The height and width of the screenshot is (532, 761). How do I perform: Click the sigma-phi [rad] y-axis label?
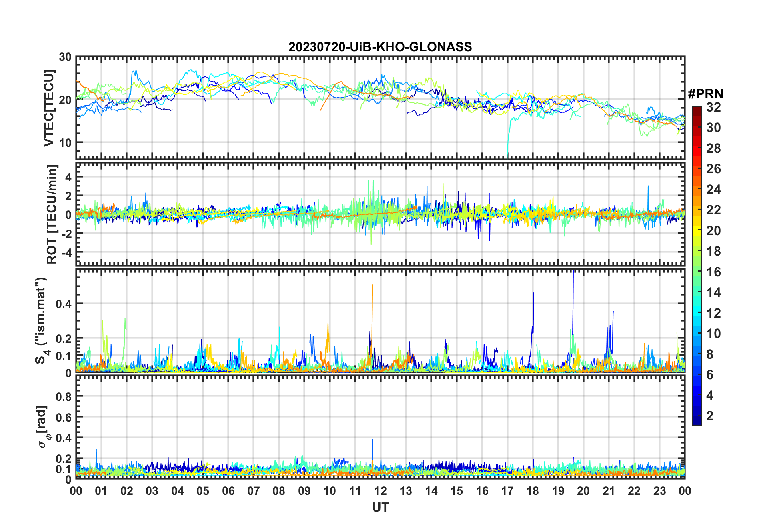point(43,427)
